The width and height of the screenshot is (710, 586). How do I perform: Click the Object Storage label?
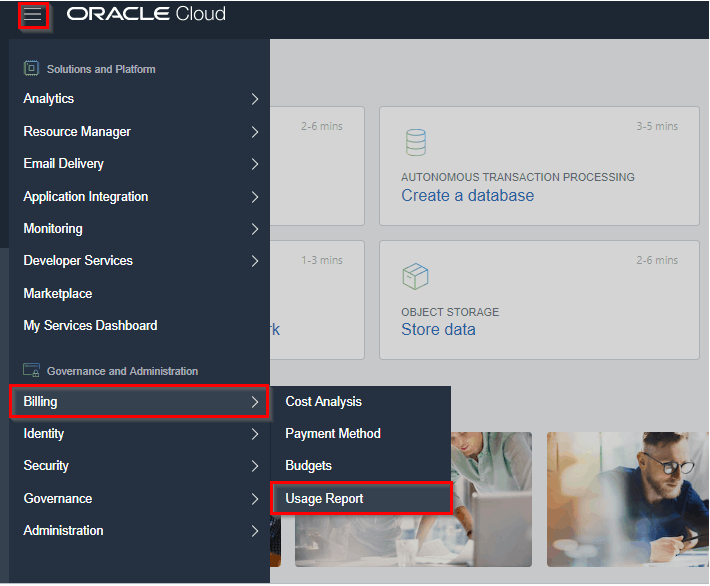[x=450, y=312]
